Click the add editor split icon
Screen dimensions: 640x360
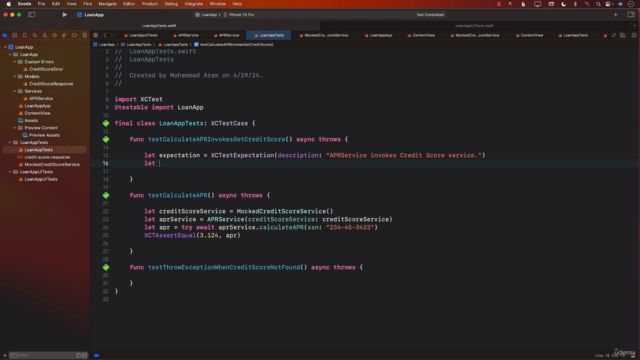[x=634, y=36]
